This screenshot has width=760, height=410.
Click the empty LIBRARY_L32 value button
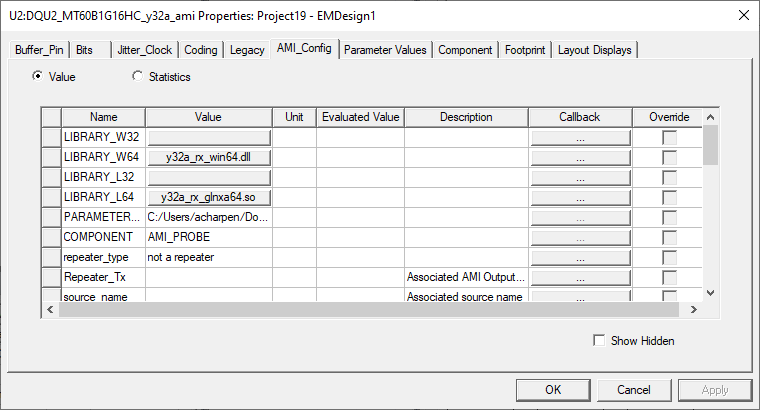pos(209,177)
